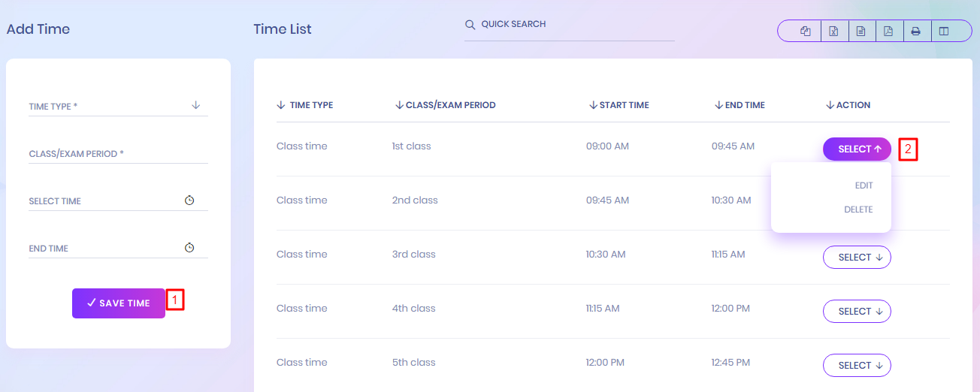980x392 pixels.
Task: Export the time list to Excel
Action: coord(833,32)
